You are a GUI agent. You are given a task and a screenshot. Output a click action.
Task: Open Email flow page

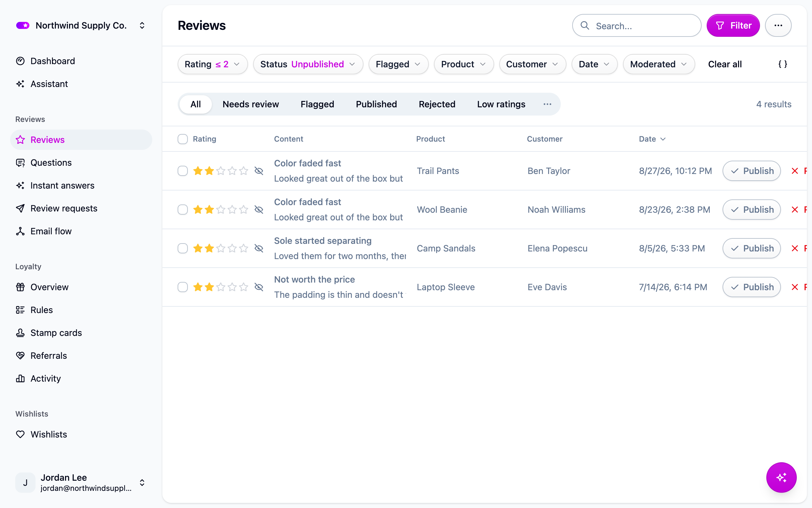(81, 231)
